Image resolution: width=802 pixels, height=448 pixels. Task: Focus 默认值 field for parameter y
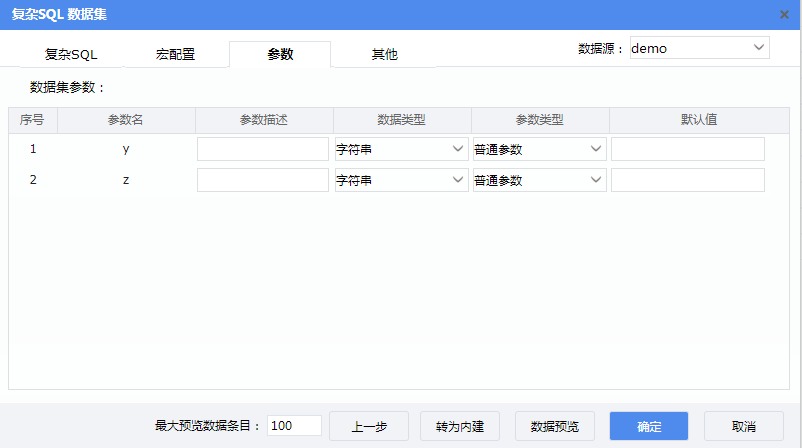688,150
